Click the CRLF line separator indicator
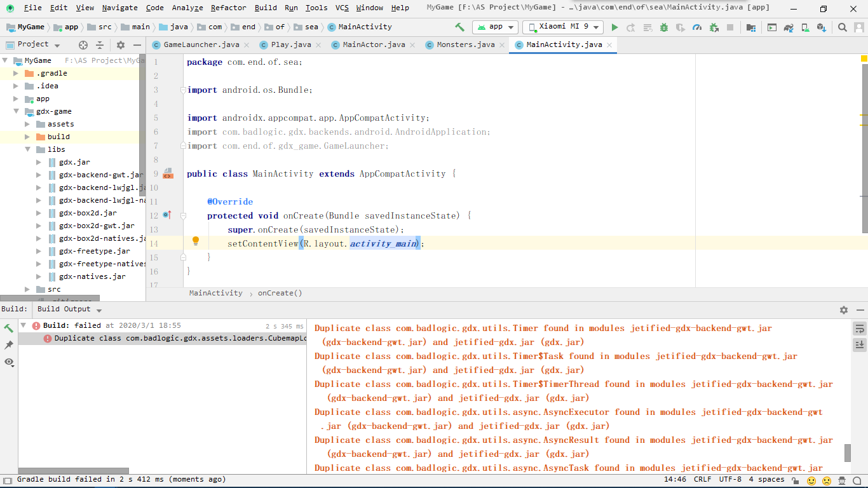 point(703,480)
